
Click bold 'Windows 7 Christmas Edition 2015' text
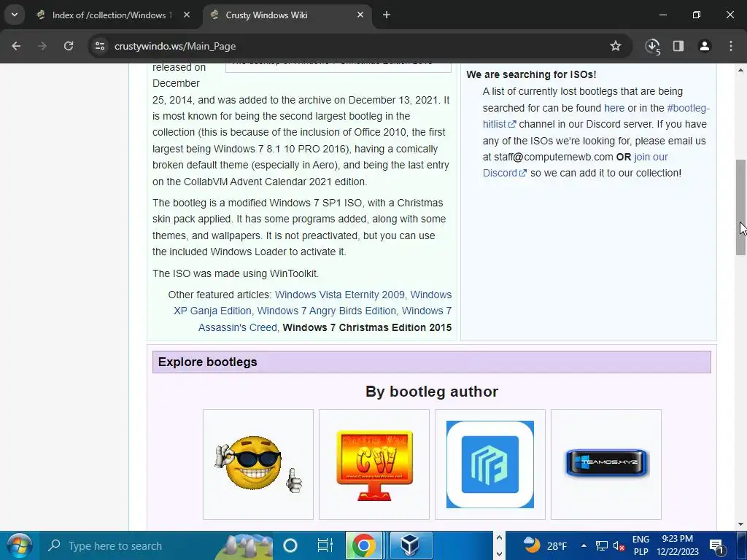367,327
